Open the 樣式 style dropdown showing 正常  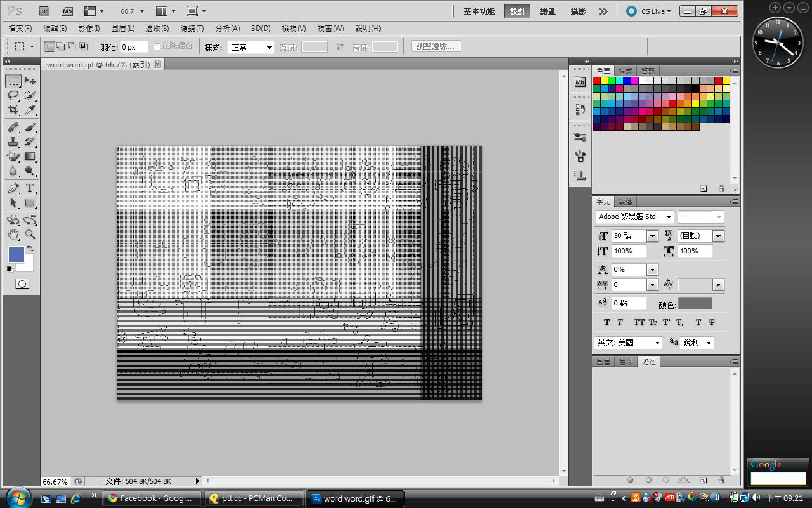tap(269, 48)
